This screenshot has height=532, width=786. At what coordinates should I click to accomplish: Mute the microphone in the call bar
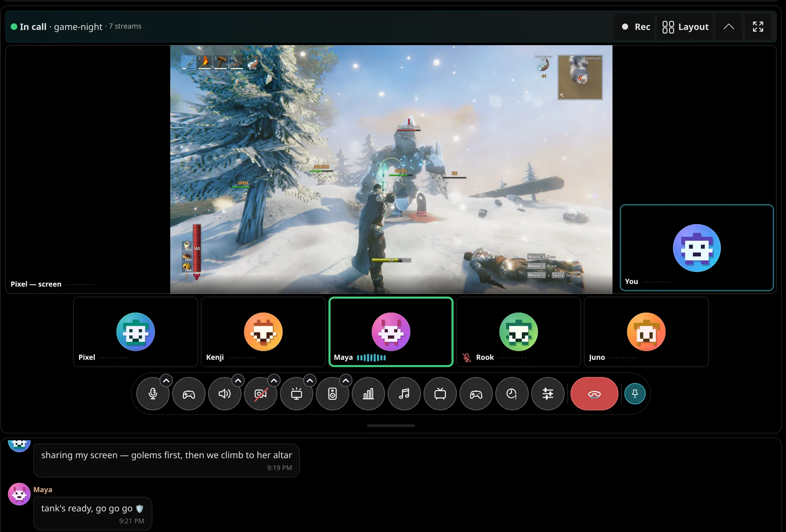[x=153, y=394]
